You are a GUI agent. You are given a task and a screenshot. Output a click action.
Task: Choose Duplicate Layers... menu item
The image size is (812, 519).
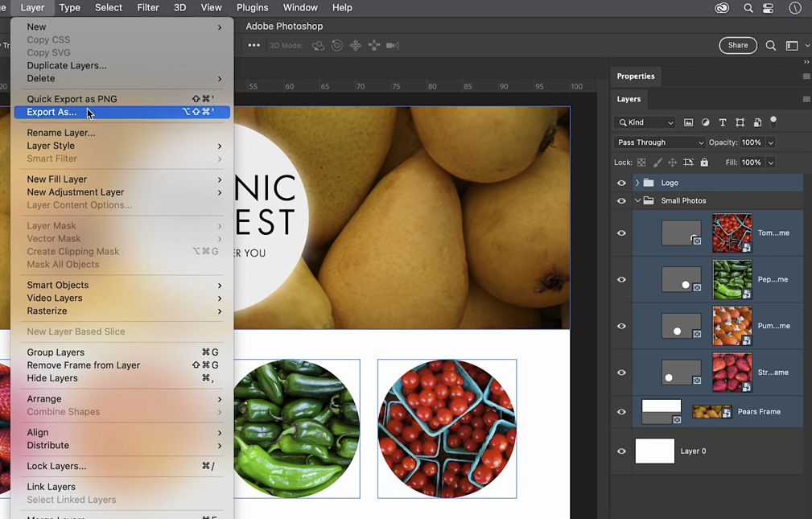pos(122,66)
